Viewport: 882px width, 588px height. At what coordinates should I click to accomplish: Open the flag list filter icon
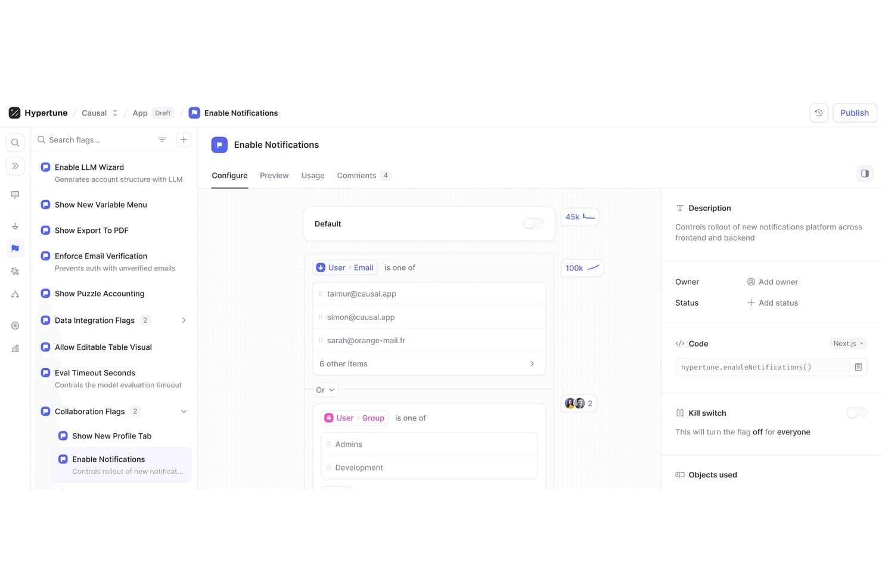[162, 139]
